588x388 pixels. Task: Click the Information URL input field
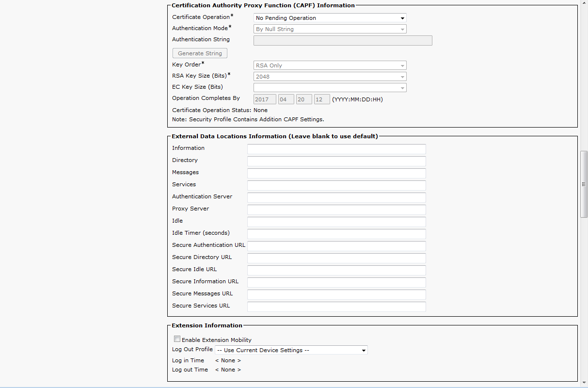tap(336, 149)
